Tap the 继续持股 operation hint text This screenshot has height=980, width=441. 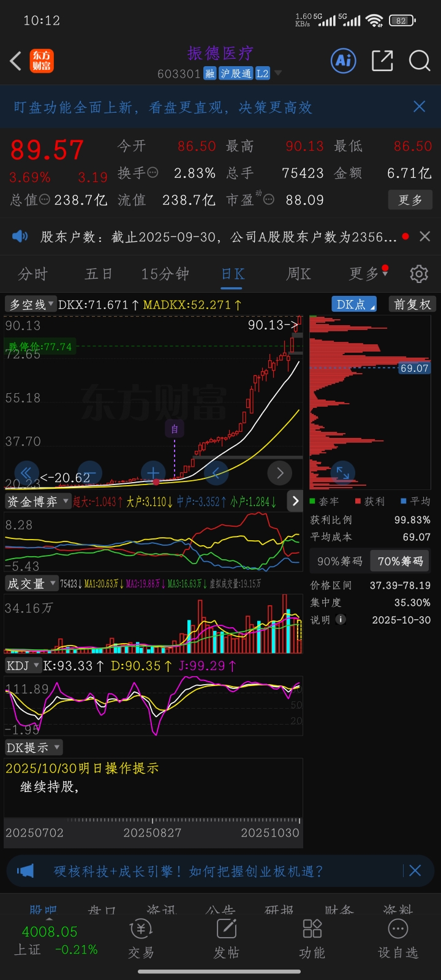[50, 787]
